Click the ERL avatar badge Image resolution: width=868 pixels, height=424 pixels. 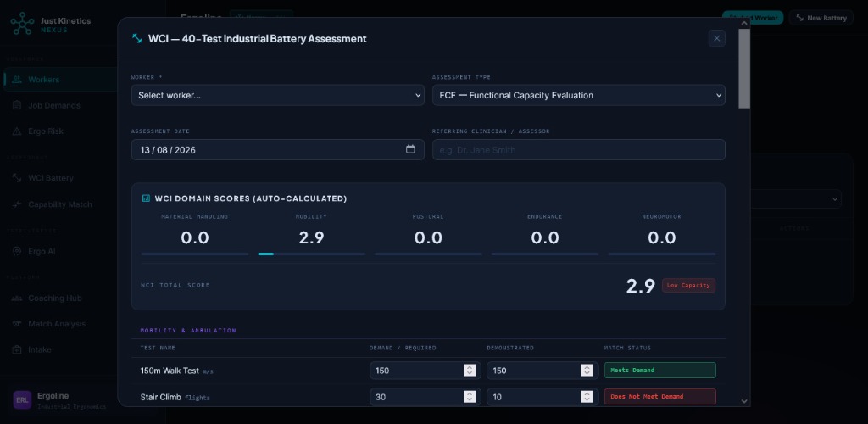click(x=22, y=400)
